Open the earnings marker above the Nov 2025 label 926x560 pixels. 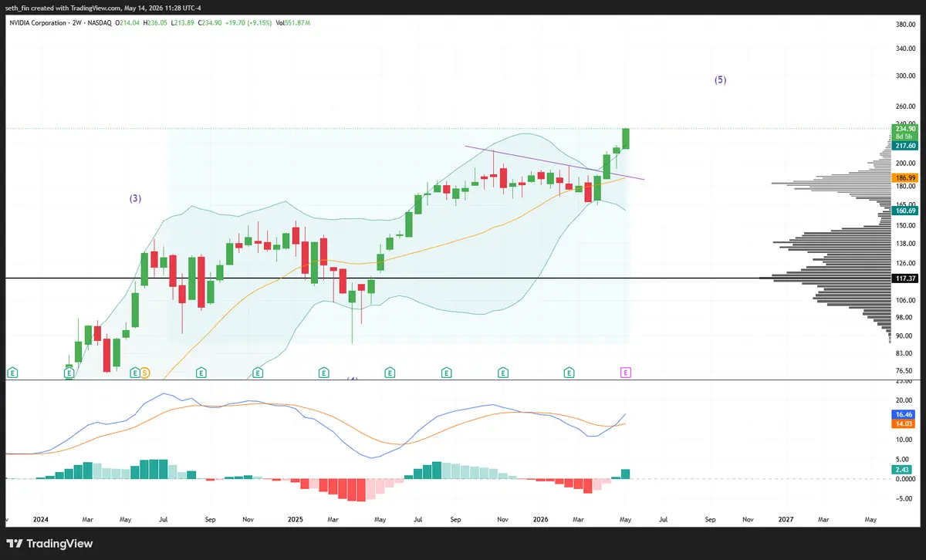coord(503,373)
